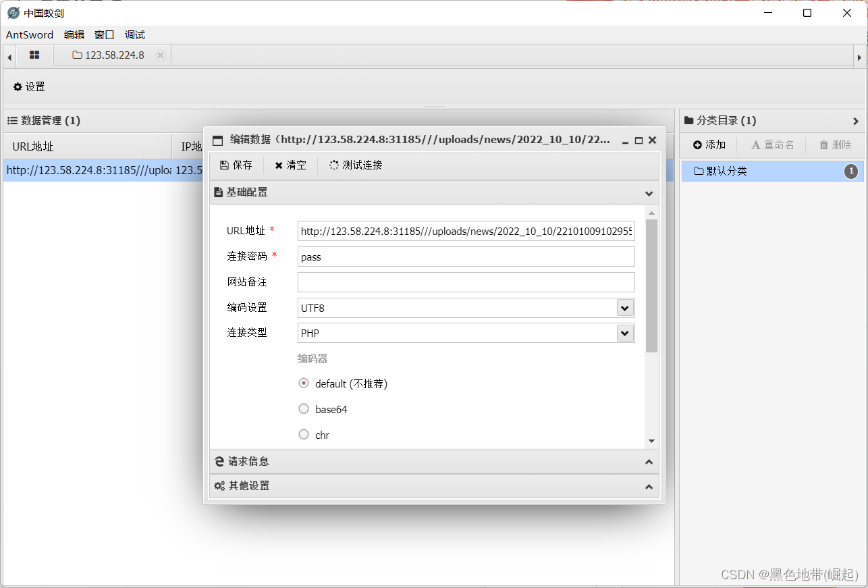This screenshot has width=868, height=588.
Task: Click the 网站备注 input field
Action: tap(466, 282)
